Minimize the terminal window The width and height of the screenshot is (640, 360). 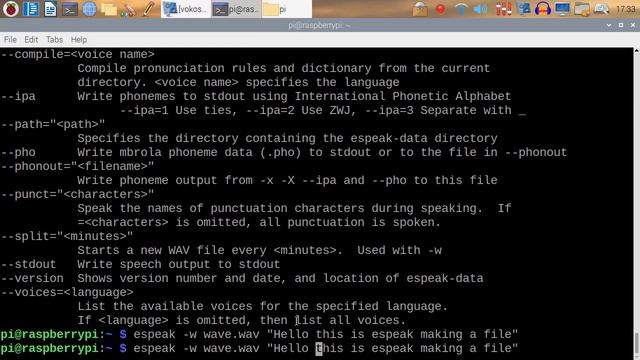point(609,25)
